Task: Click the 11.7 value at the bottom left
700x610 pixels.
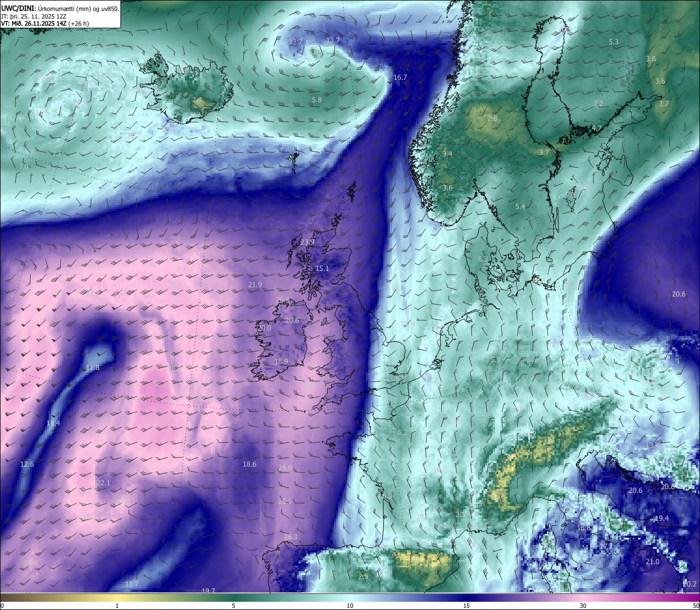Action: pyautogui.click(x=131, y=584)
